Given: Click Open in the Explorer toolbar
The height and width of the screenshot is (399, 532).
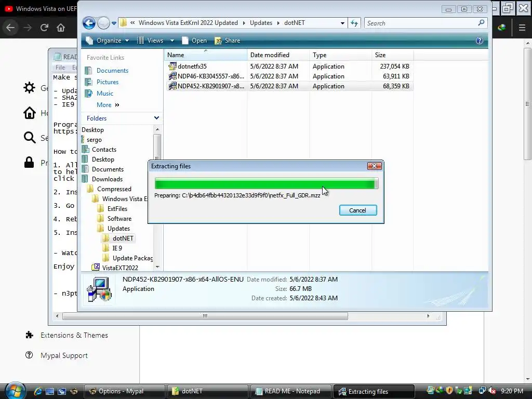Looking at the screenshot, I should pos(194,41).
